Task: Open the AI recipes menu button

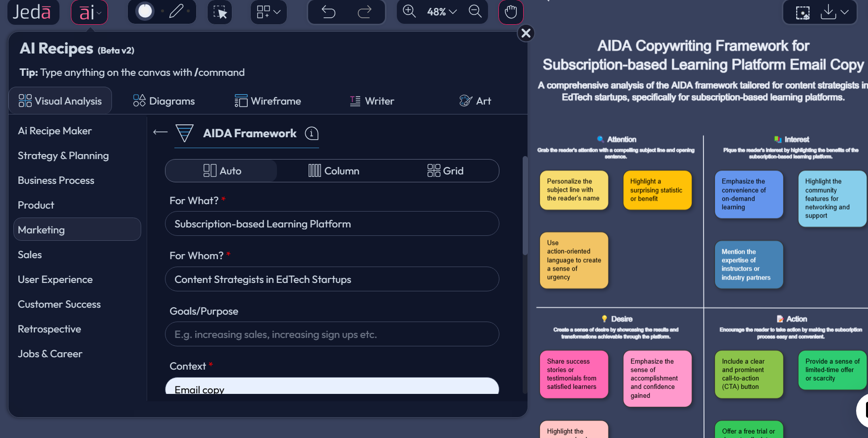Action: click(x=89, y=12)
